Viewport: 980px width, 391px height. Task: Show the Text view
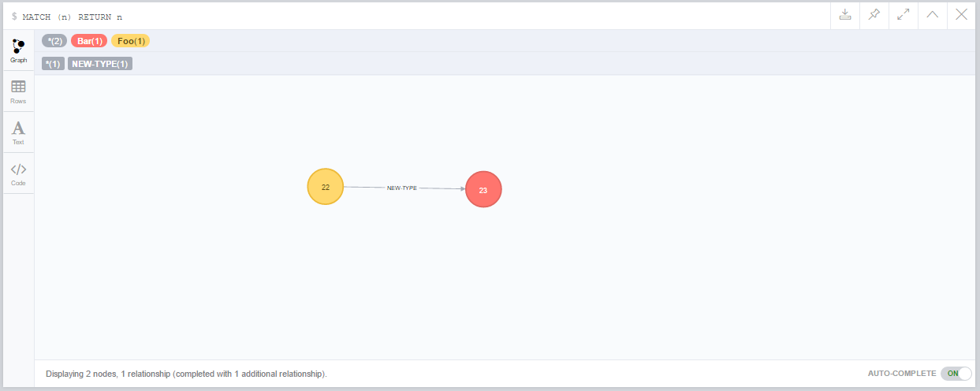pyautogui.click(x=18, y=132)
